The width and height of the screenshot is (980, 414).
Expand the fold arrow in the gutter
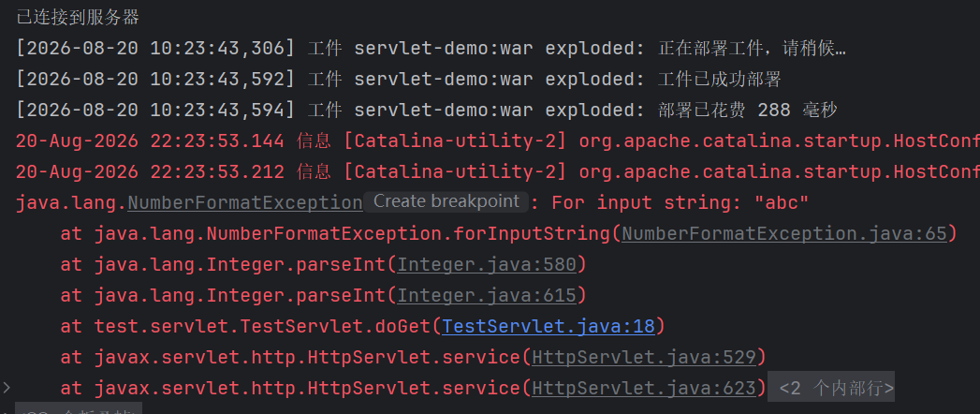tap(7, 389)
